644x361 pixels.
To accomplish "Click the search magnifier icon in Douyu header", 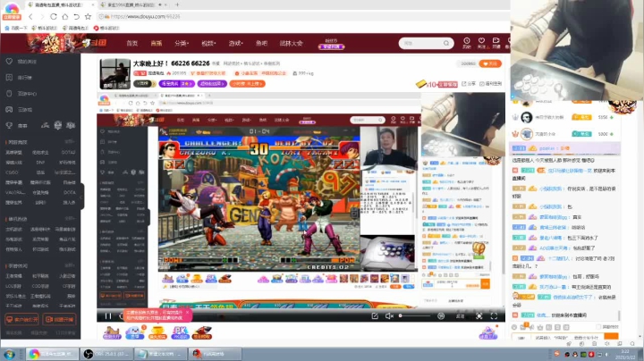I will [x=446, y=43].
